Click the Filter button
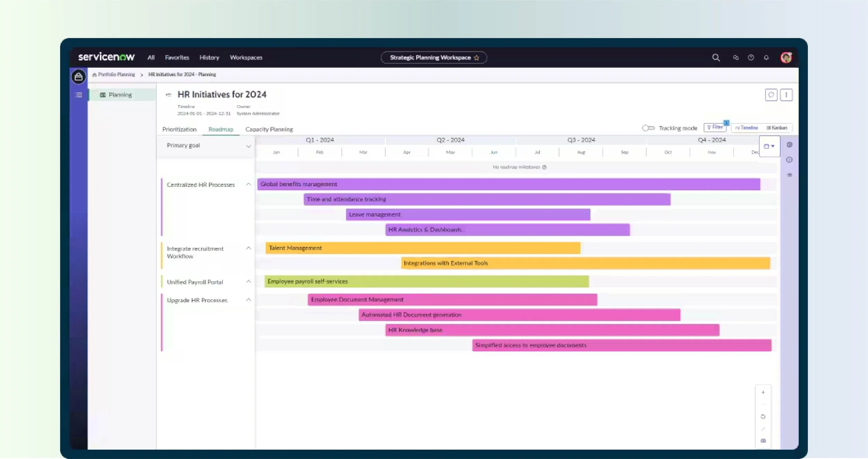868x459 pixels. [x=715, y=128]
